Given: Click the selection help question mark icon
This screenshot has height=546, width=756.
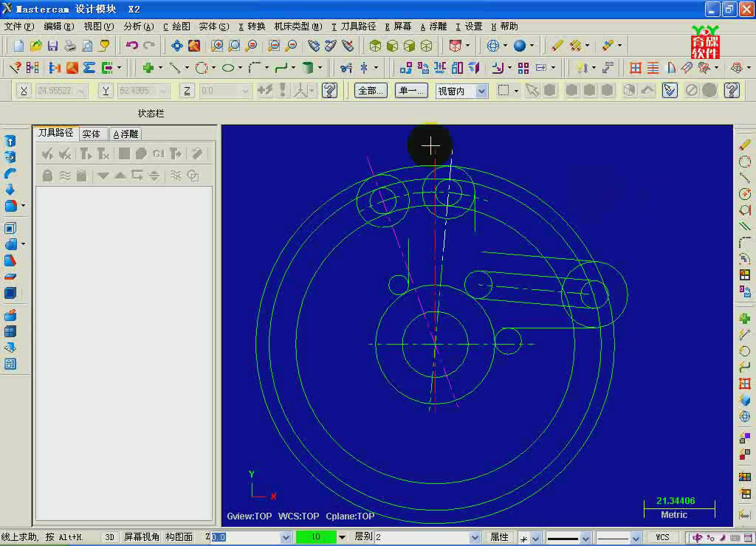Looking at the screenshot, I should (732, 90).
